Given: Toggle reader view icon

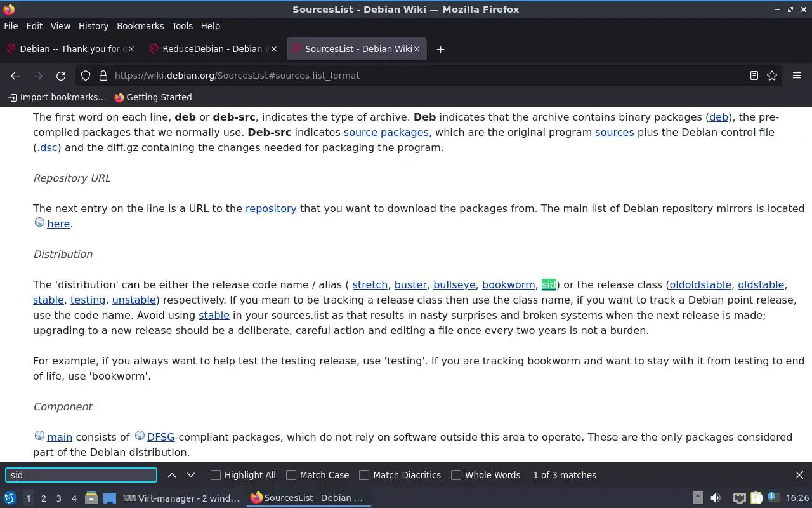Looking at the screenshot, I should (x=754, y=76).
